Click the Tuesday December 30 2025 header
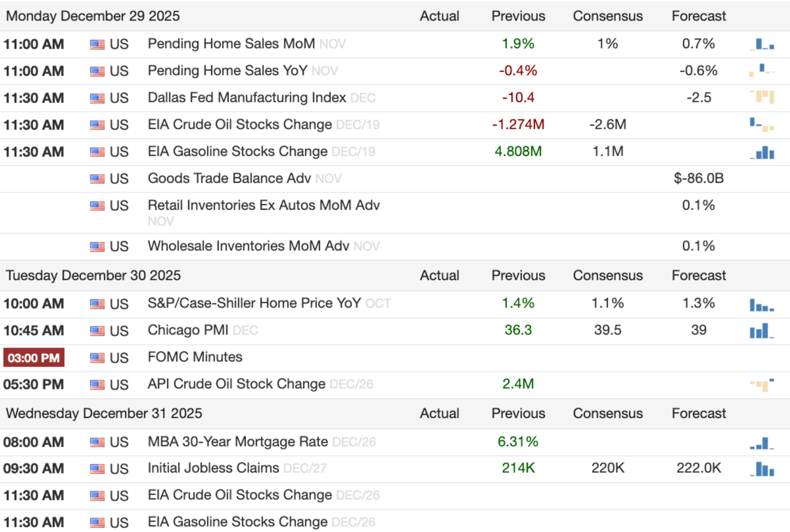Image resolution: width=790 pixels, height=532 pixels. pos(93,275)
